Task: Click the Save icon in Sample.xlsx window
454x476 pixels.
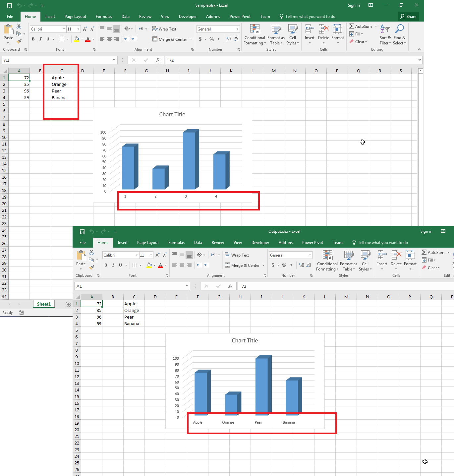Action: pyautogui.click(x=10, y=5)
